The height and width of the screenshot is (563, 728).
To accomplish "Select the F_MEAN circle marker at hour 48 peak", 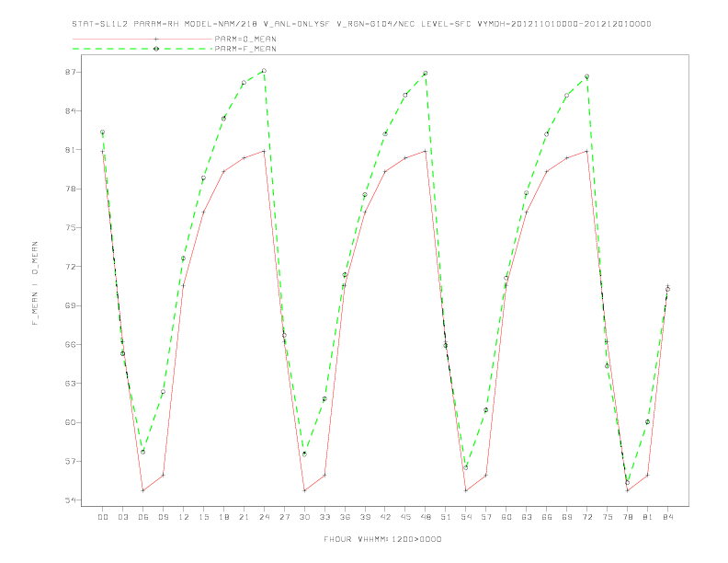I will click(426, 74).
